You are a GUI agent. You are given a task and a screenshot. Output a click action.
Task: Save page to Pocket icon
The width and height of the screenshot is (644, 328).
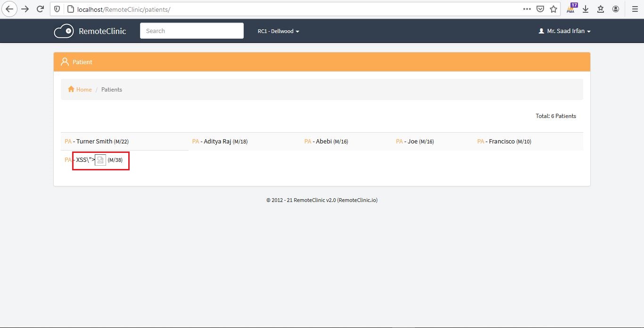(x=540, y=9)
